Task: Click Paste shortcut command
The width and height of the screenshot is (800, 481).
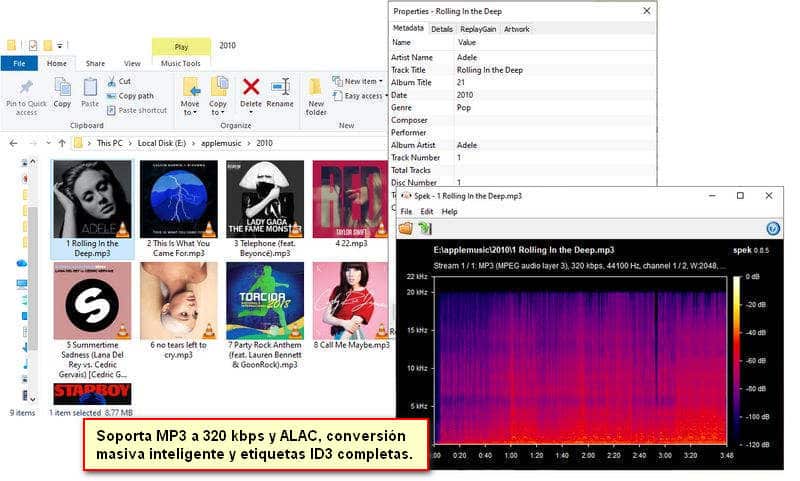Action: 137,110
